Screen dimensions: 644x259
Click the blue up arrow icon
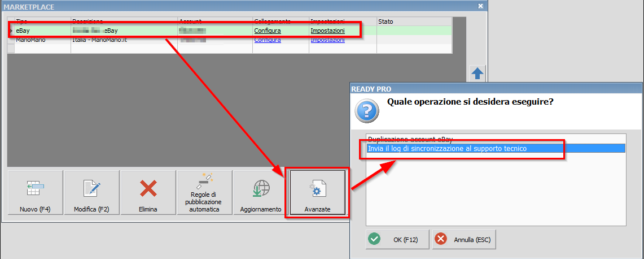coord(477,74)
